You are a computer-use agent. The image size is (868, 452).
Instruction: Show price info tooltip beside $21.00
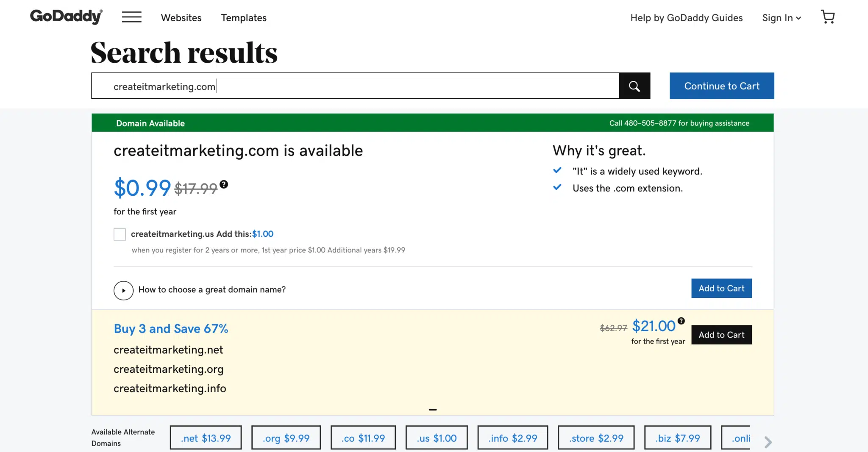coord(681,321)
